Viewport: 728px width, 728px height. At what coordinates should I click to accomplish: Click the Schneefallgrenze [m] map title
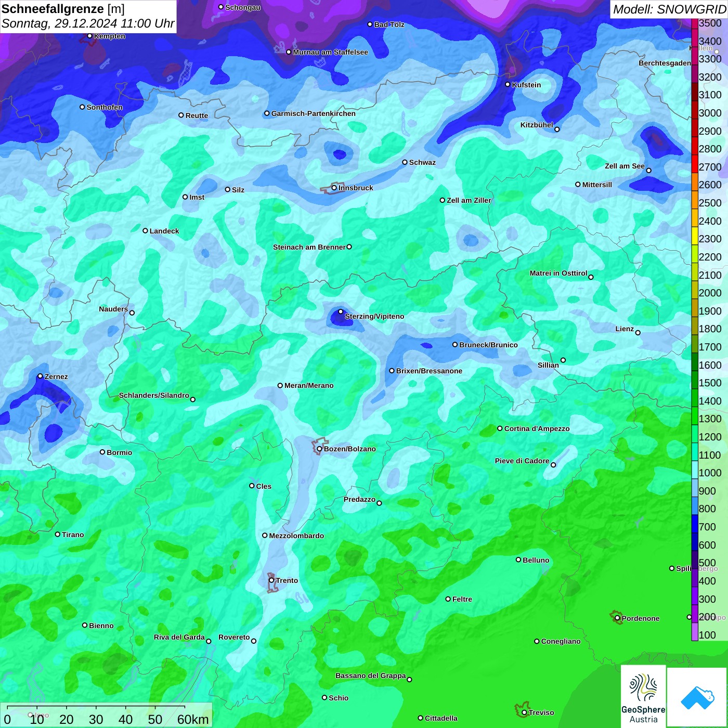(63, 9)
